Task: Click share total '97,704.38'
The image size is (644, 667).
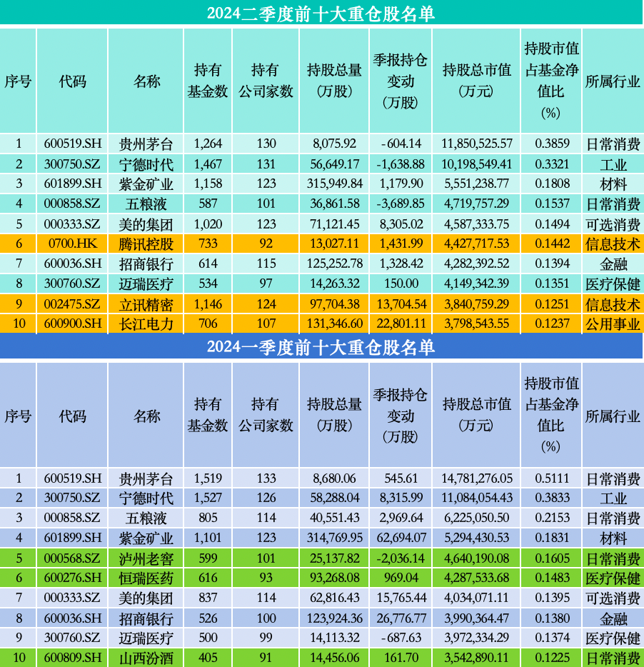Action: tap(335, 304)
